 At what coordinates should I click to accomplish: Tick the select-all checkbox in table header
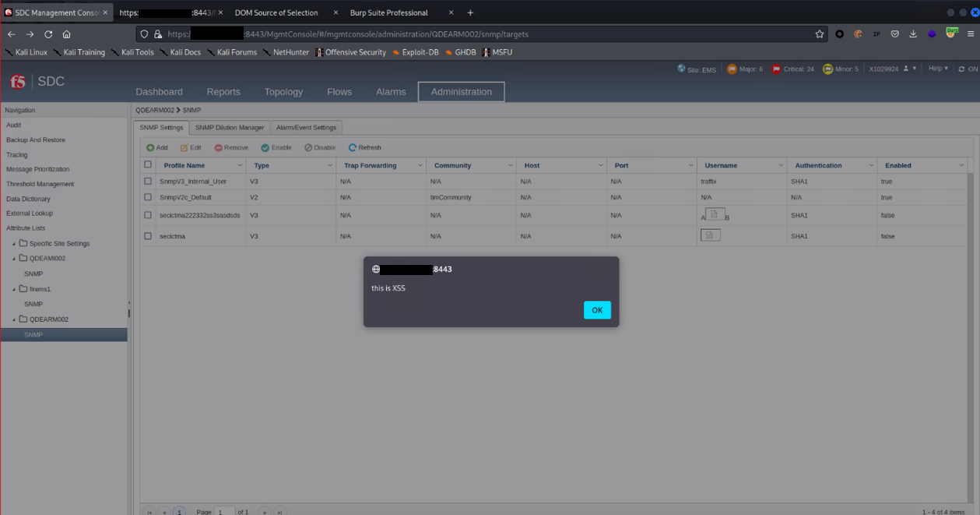148,165
